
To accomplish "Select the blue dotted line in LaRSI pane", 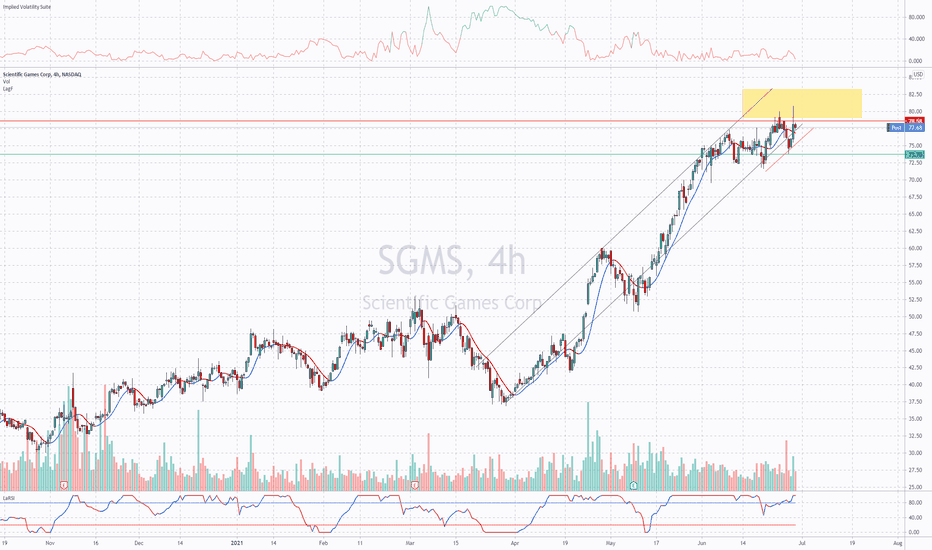I will coord(398,503).
